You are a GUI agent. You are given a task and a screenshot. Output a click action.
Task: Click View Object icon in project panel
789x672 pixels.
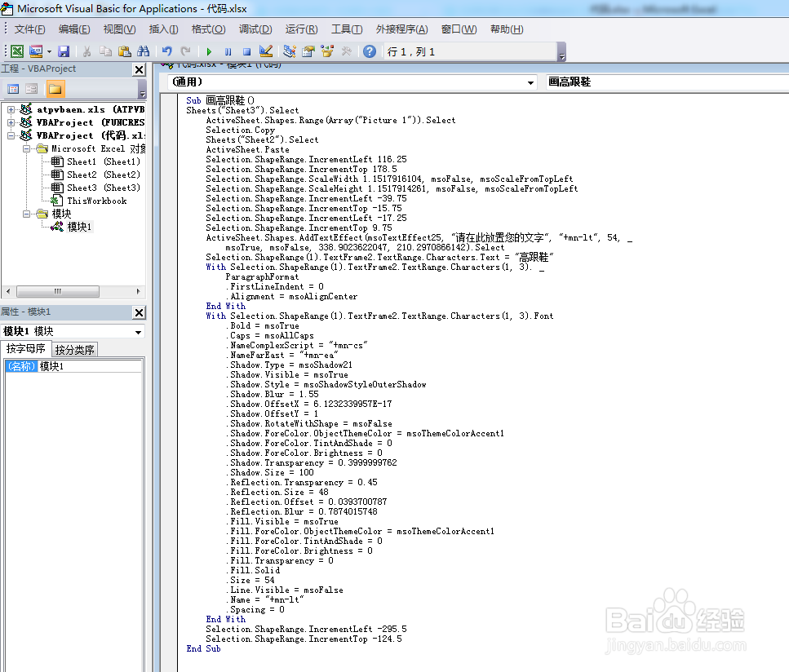coord(32,89)
